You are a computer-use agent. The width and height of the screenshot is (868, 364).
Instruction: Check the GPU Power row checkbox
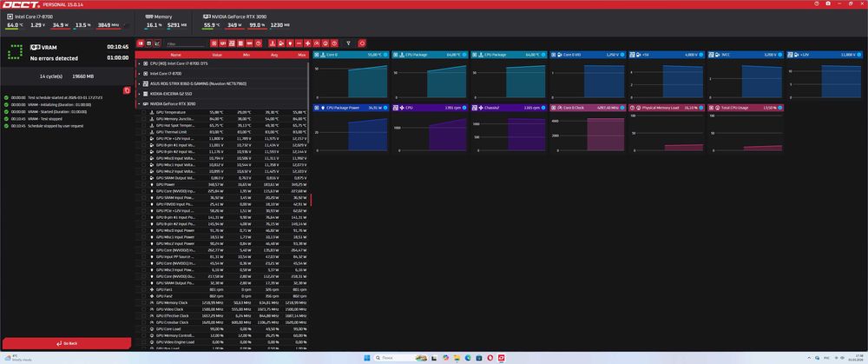click(x=144, y=184)
